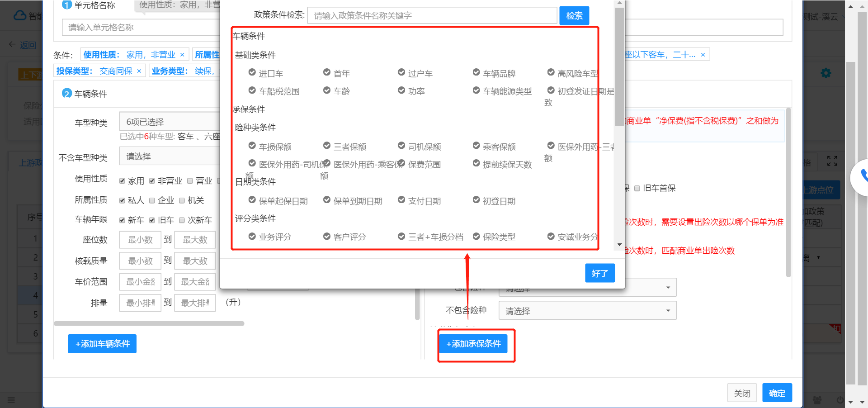Viewport: 868px width, 408px height.
Task: Open the 车型种类 dropdown showing 6项已选择
Action: [x=170, y=122]
